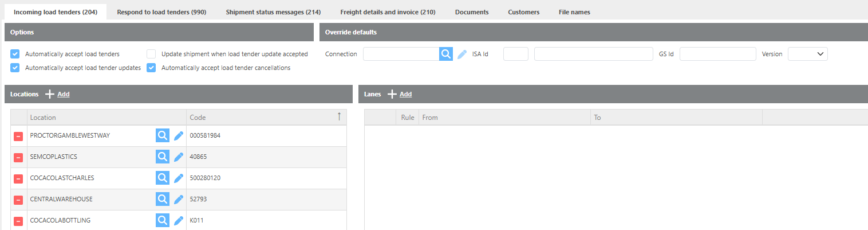Search location for the SEMCOPLASTICS row
Viewport: 868px width, 230px height.
[x=163, y=157]
